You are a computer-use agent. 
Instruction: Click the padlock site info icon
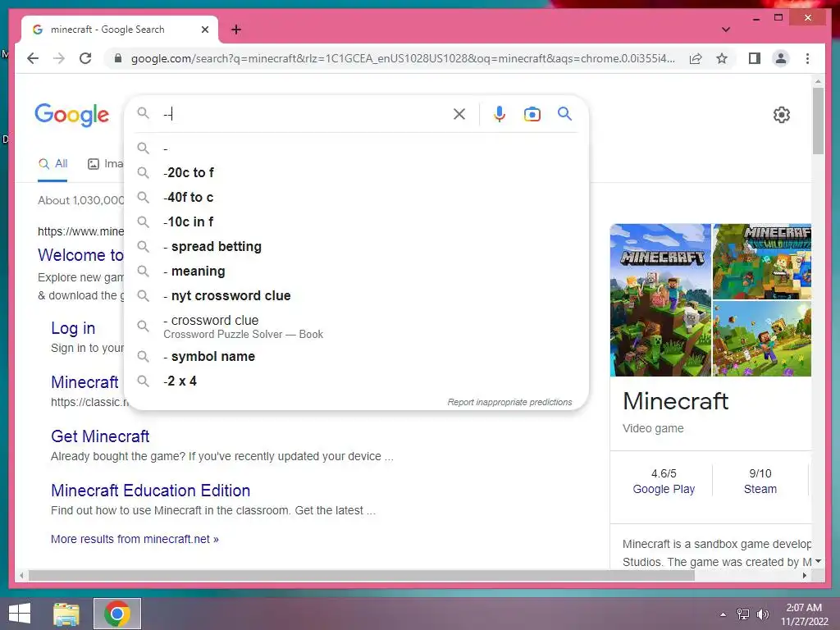point(118,58)
